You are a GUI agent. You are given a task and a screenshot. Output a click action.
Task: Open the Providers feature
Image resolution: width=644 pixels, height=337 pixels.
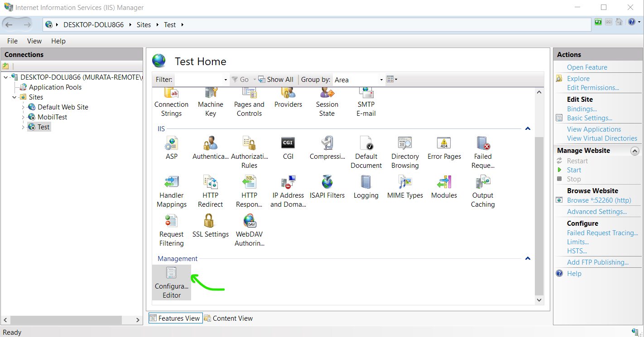point(288,99)
